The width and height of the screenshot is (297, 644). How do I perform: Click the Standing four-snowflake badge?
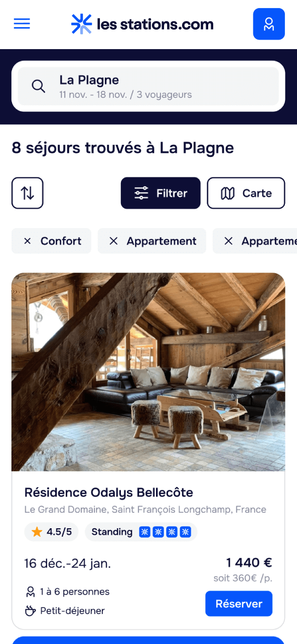[x=141, y=532]
